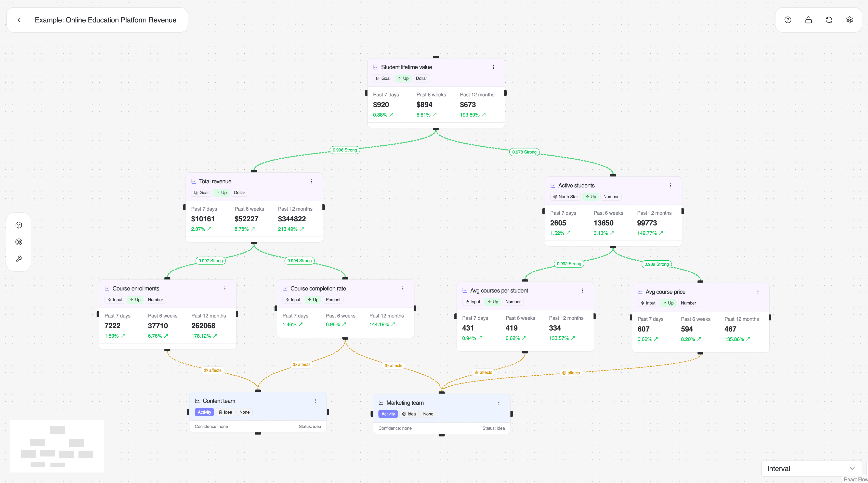Click the help question-mark icon in the top right
This screenshot has height=483, width=868.
point(788,20)
